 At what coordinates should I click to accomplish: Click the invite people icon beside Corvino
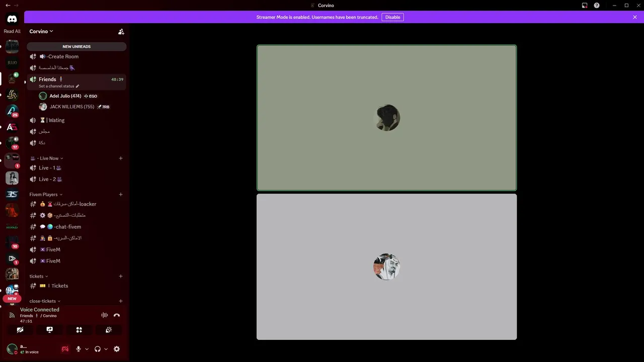(121, 32)
